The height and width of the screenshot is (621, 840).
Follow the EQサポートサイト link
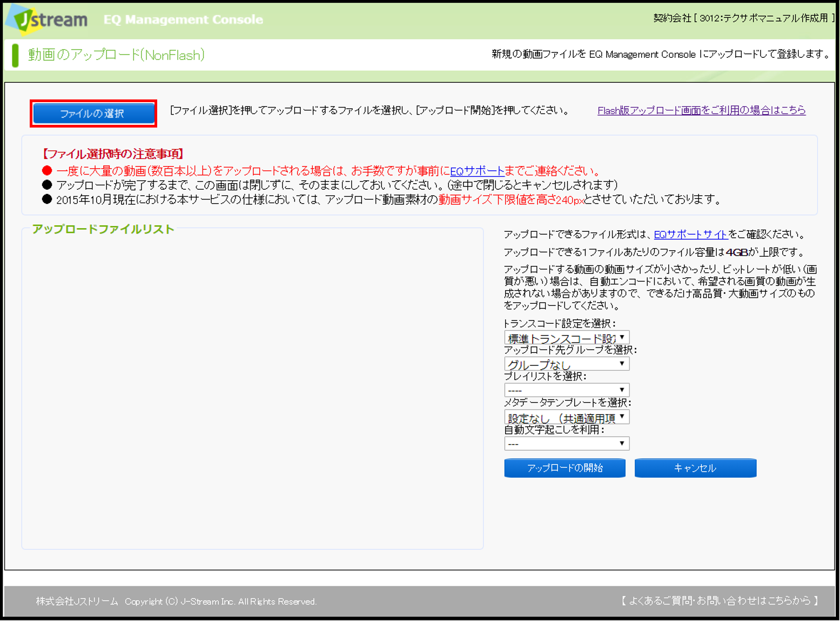point(690,235)
